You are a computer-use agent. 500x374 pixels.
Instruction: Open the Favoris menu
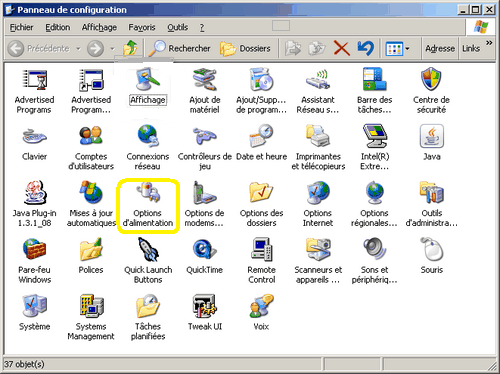pos(142,27)
